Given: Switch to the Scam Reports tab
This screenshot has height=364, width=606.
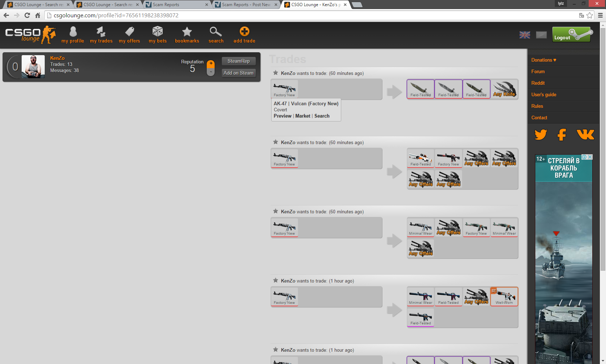Looking at the screenshot, I should (175, 5).
